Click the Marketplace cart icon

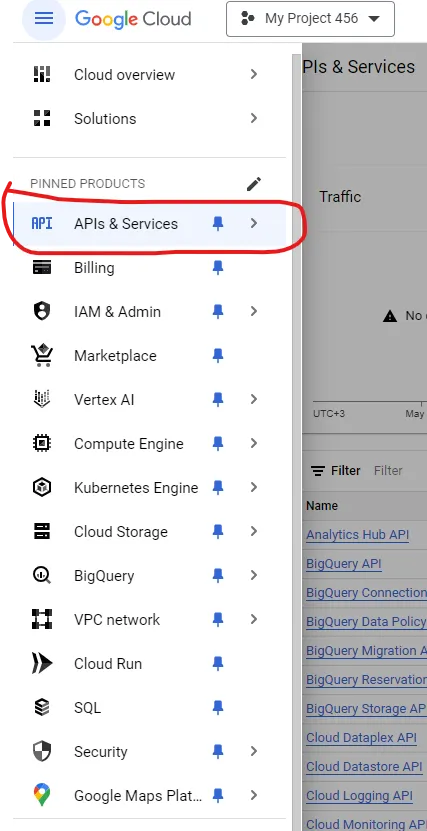click(x=42, y=356)
